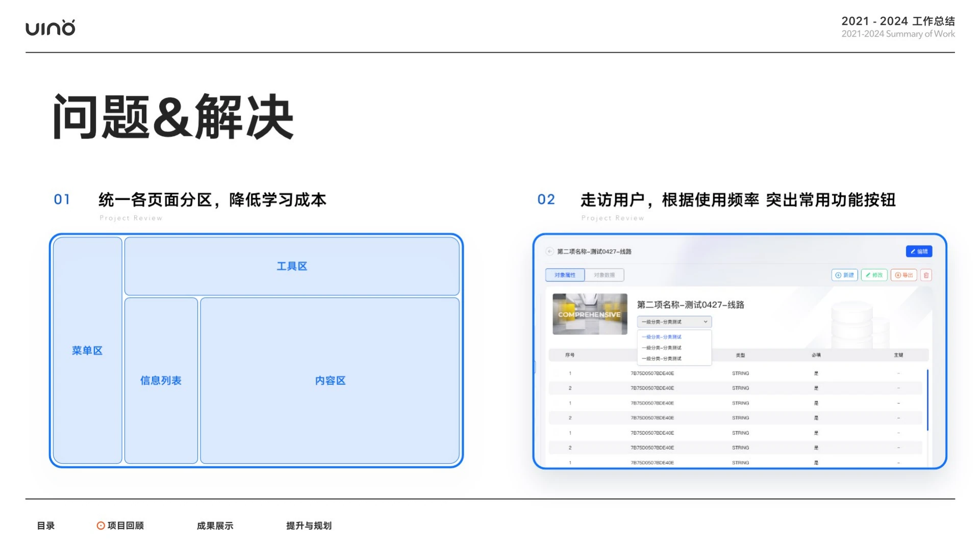Screen dimensions: 980x551
Task: Click the 类型 column header
Action: click(x=740, y=355)
